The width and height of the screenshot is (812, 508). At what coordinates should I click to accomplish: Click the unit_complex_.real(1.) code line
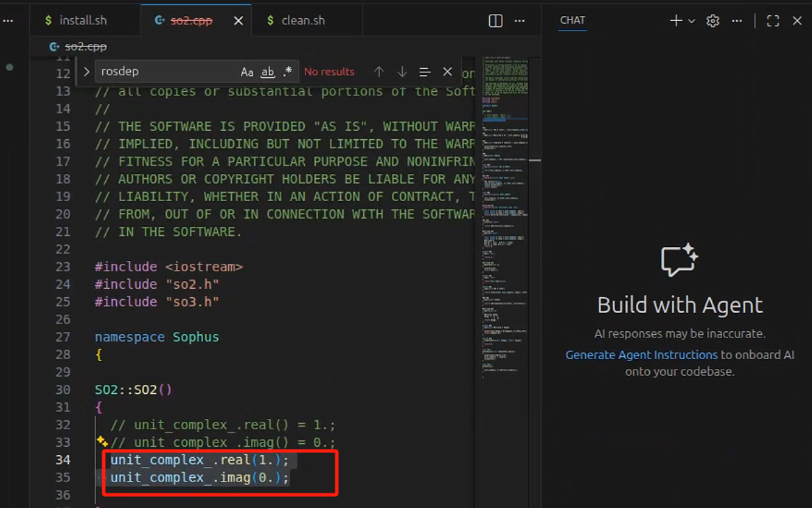(200, 460)
